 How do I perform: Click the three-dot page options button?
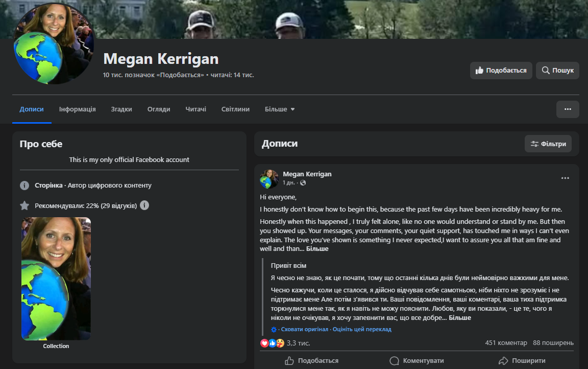[x=568, y=109]
